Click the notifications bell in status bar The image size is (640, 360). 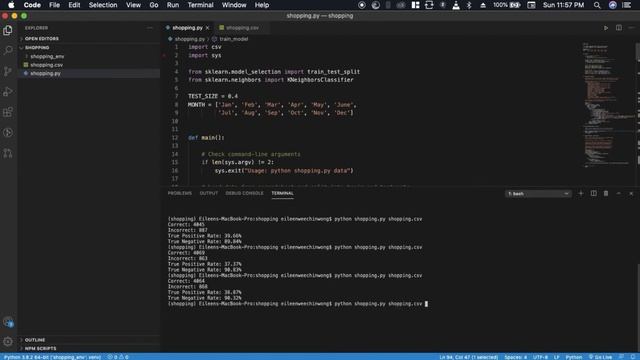[x=633, y=357]
